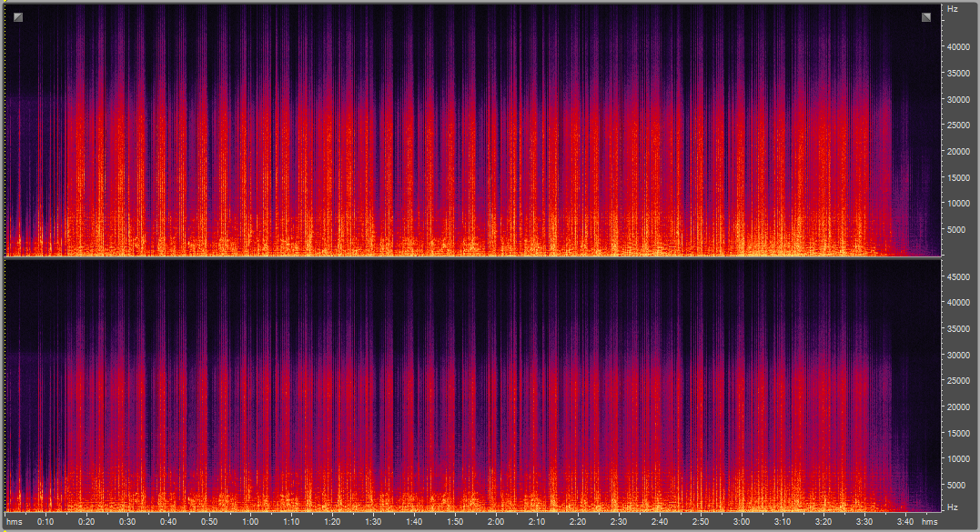
Task: Select 25000 on the upper channel frequency scale
Action: 959,125
